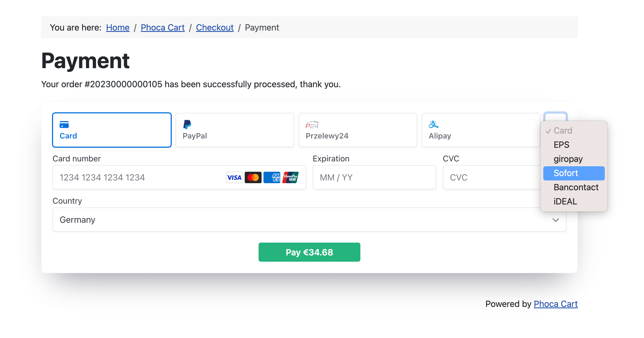Expand the Germany country selector chevron
Viewport: 644px width, 338px height.
[x=556, y=220]
